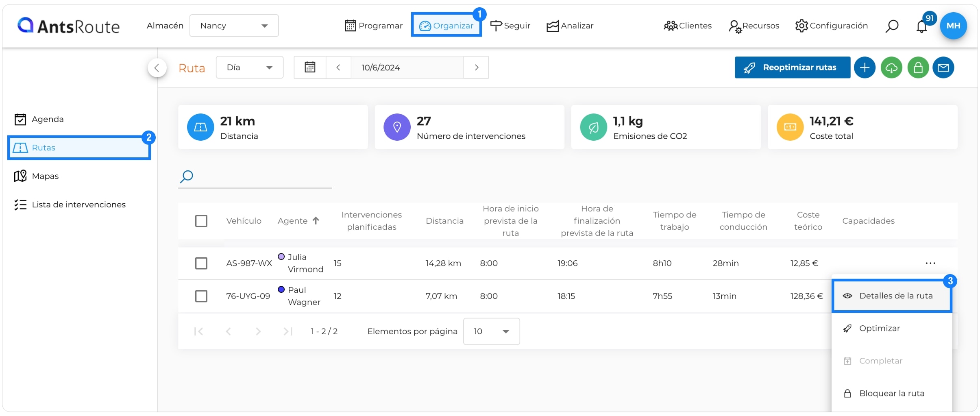
Task: Click the Capacidades column header
Action: coord(868,221)
